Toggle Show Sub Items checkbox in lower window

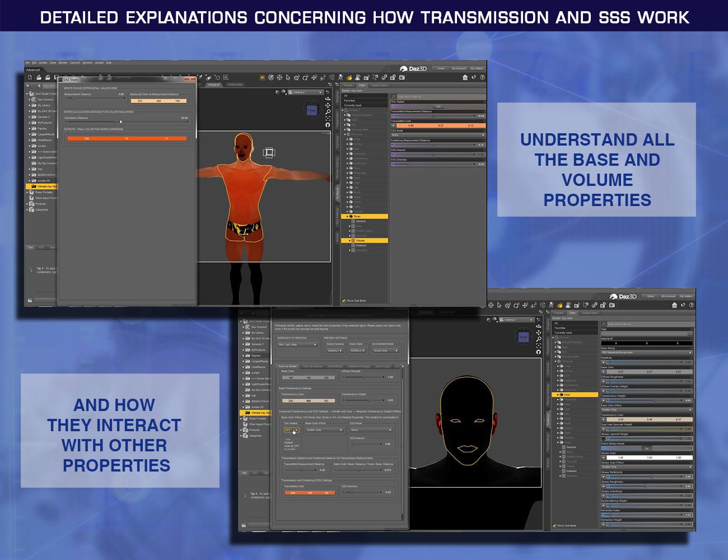click(554, 525)
